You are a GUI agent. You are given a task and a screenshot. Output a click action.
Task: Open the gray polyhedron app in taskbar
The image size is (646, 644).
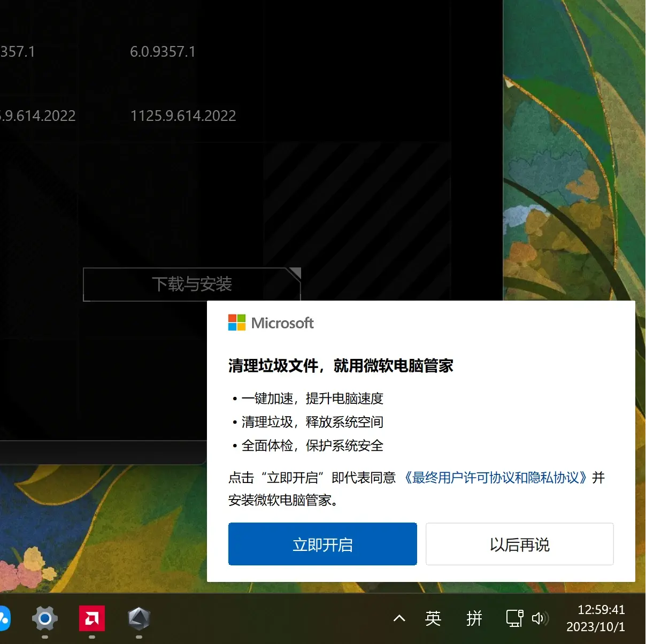point(139,619)
